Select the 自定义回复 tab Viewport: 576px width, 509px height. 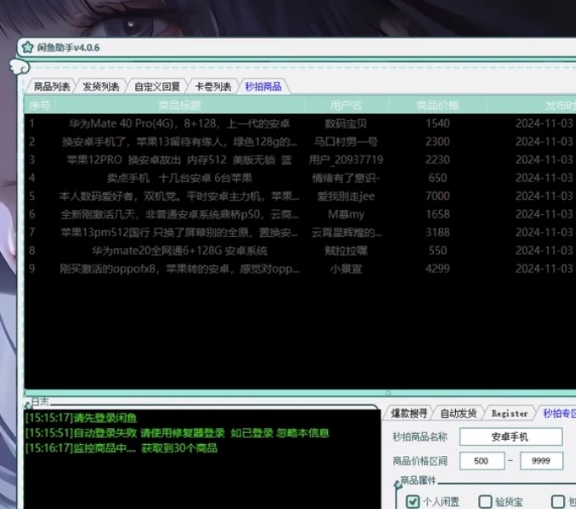click(x=157, y=87)
